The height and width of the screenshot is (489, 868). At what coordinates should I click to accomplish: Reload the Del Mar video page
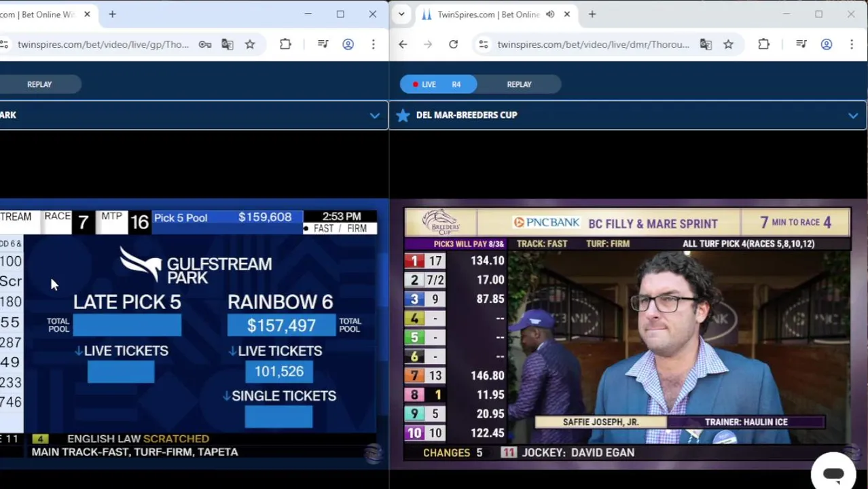pyautogui.click(x=453, y=44)
